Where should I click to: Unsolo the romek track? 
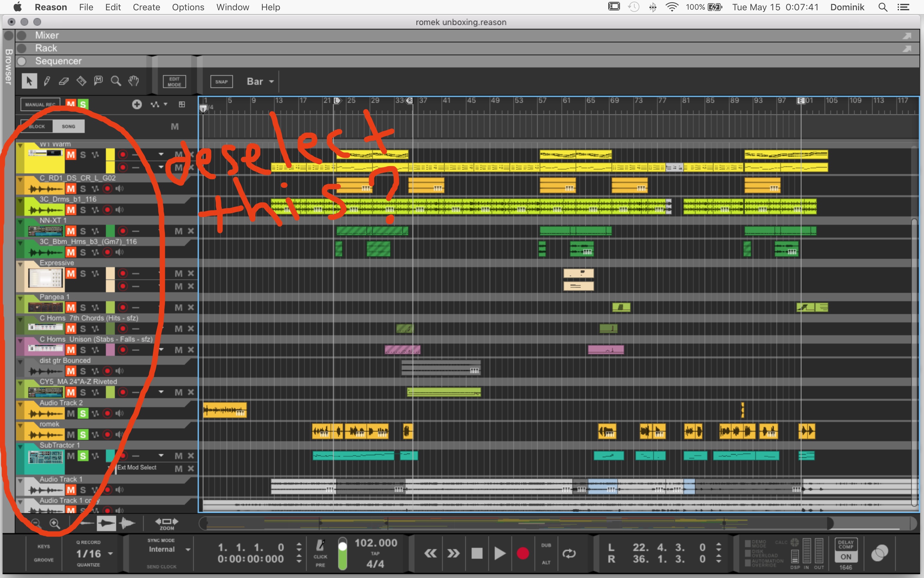coord(83,435)
